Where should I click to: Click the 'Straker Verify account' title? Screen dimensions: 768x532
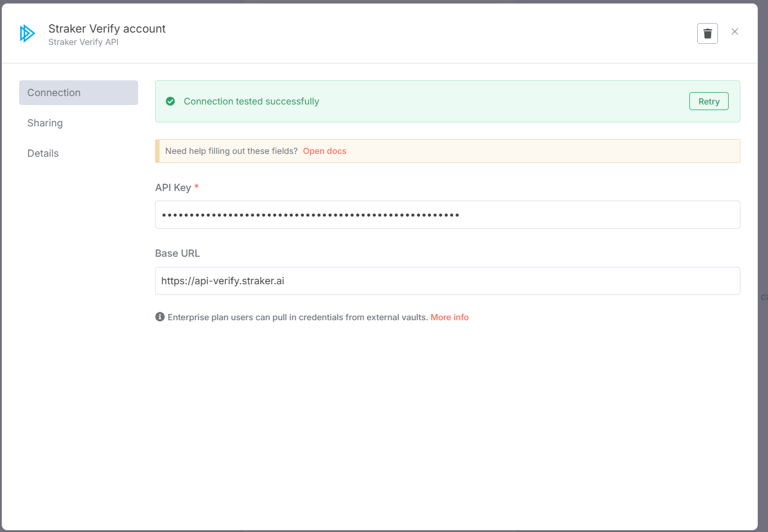[107, 29]
